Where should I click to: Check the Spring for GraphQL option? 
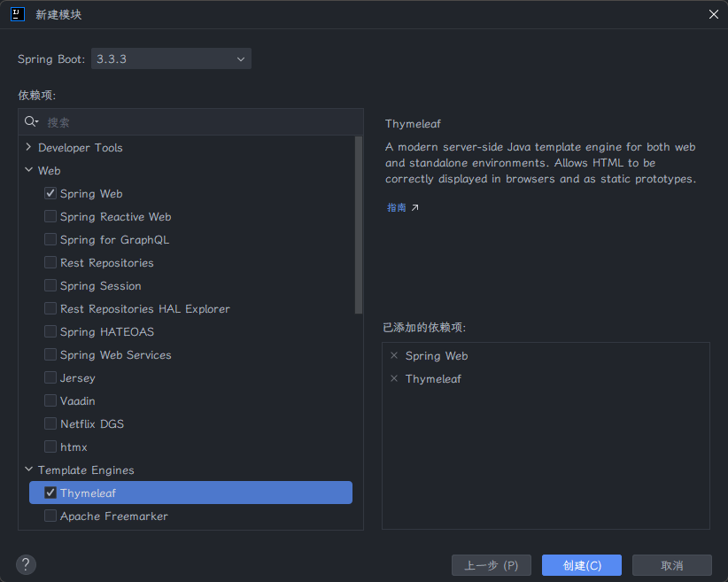50,239
